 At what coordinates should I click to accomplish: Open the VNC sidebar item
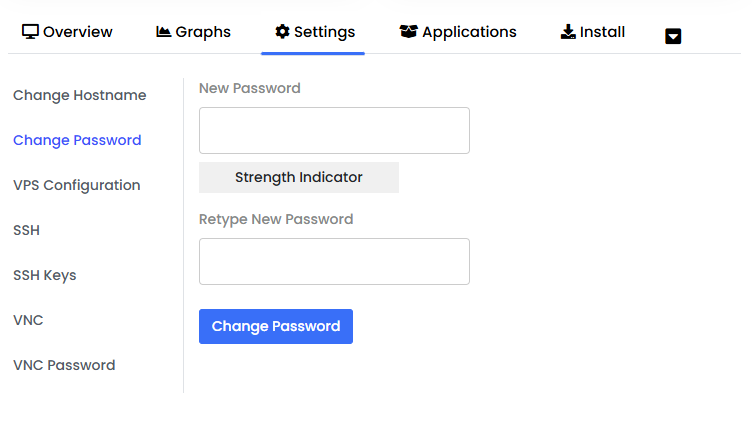28,320
